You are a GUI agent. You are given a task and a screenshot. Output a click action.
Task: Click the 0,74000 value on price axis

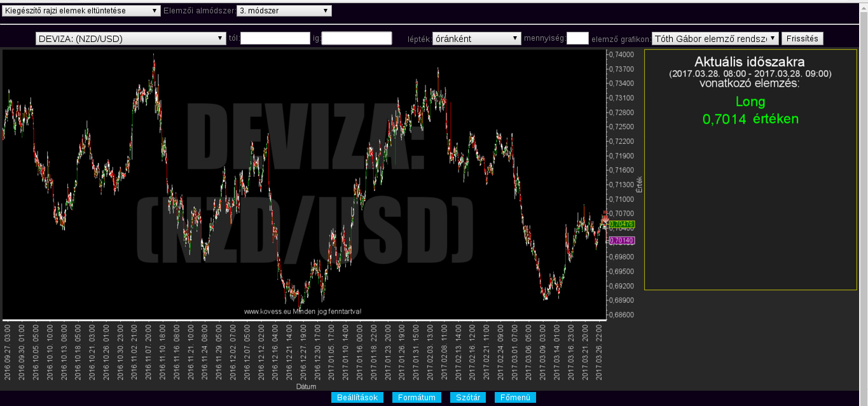(621, 55)
